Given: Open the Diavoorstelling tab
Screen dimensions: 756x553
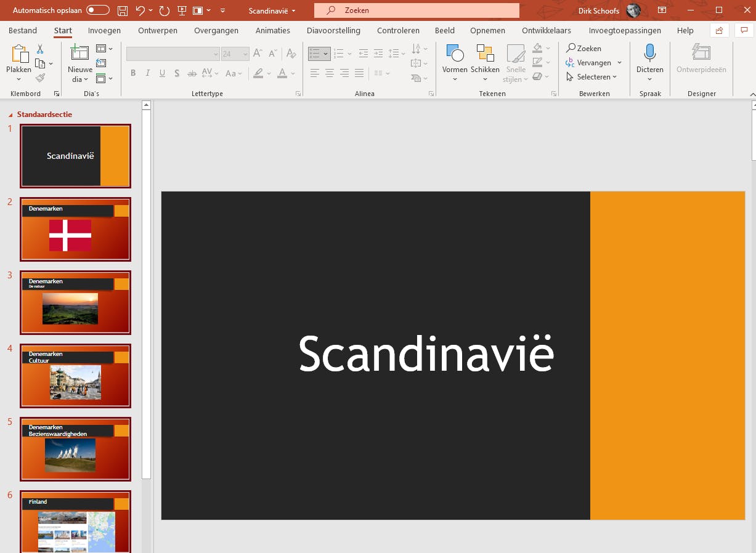Looking at the screenshot, I should point(333,30).
